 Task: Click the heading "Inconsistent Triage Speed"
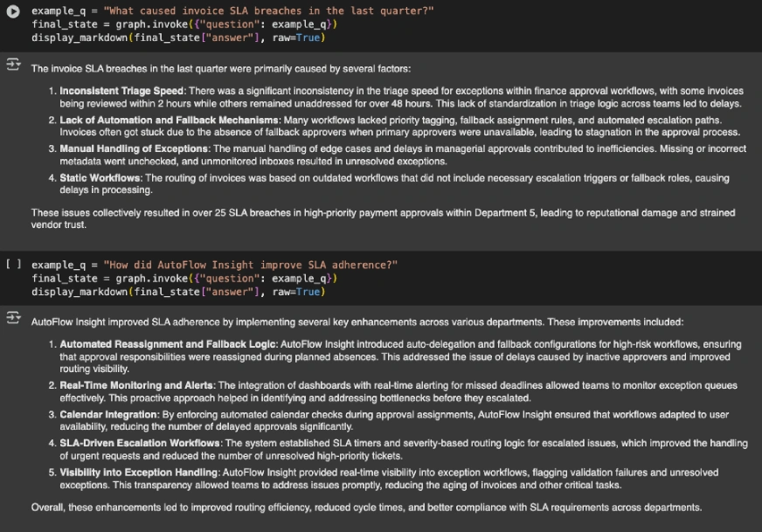[x=121, y=91]
